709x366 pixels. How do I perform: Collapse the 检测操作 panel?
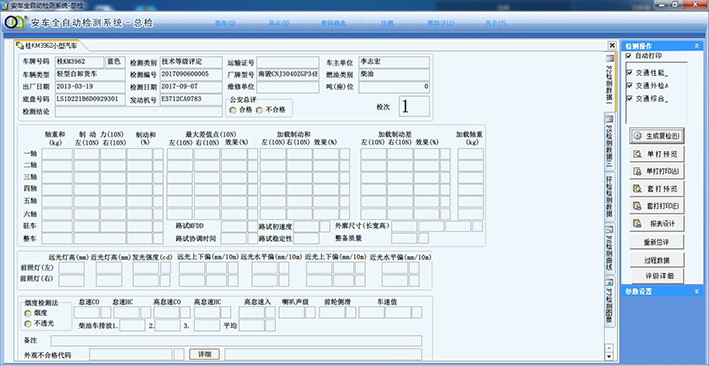697,46
